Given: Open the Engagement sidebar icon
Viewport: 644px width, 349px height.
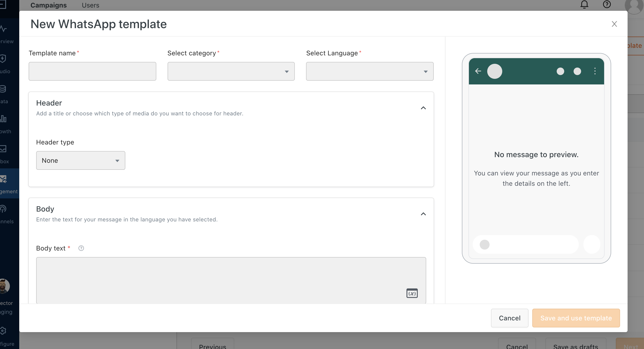Looking at the screenshot, I should pyautogui.click(x=4, y=179).
